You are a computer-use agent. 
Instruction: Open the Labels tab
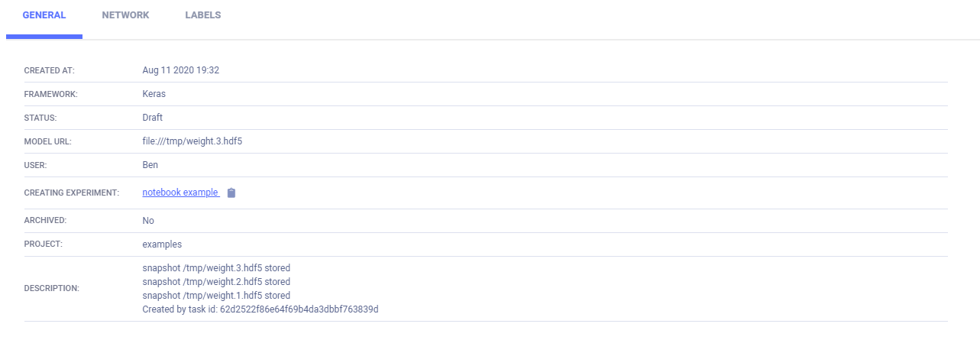(x=202, y=15)
